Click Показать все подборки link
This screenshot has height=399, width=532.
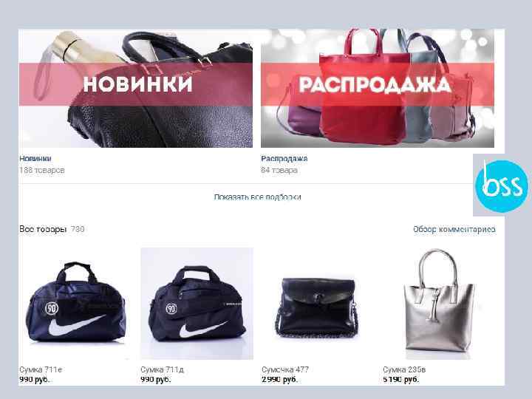tap(258, 197)
